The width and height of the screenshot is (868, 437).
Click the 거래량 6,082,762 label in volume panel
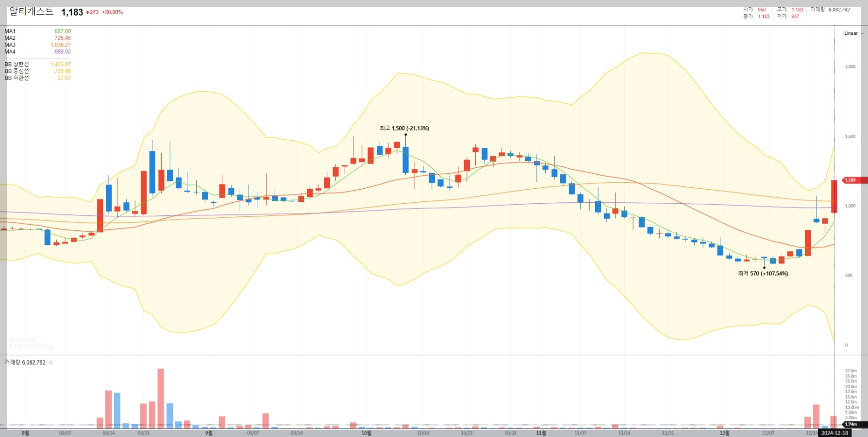pos(25,362)
